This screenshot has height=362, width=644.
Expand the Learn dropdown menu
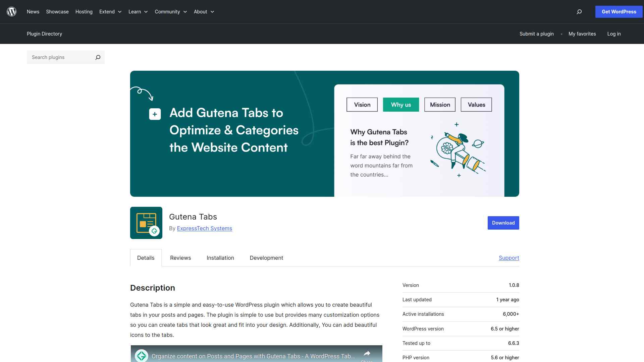(138, 12)
